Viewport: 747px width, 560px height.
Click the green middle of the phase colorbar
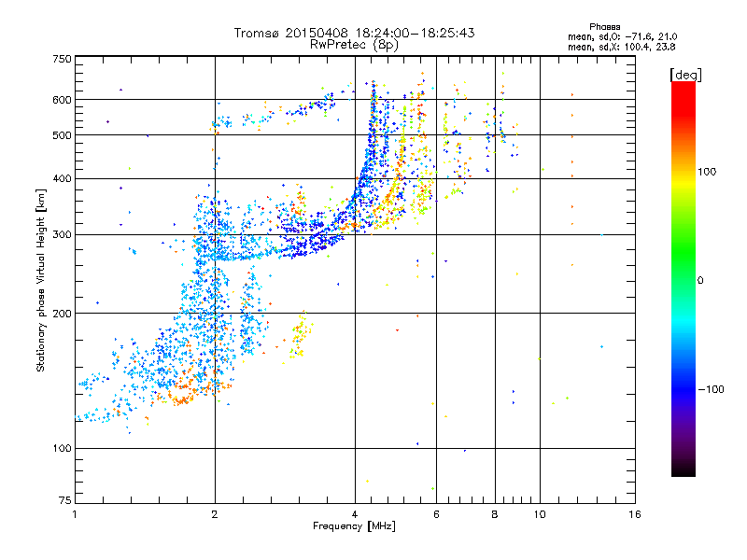tap(684, 258)
